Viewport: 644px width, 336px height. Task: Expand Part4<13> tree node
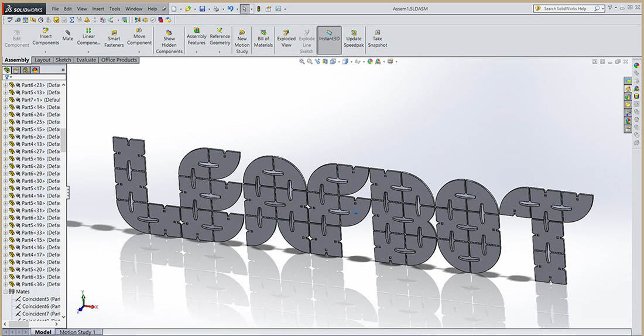[x=6, y=144]
